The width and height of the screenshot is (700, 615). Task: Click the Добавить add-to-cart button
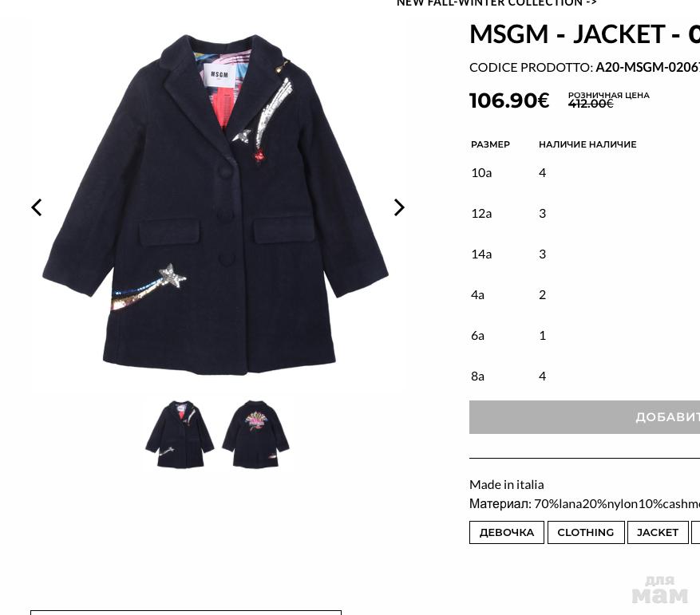point(584,417)
